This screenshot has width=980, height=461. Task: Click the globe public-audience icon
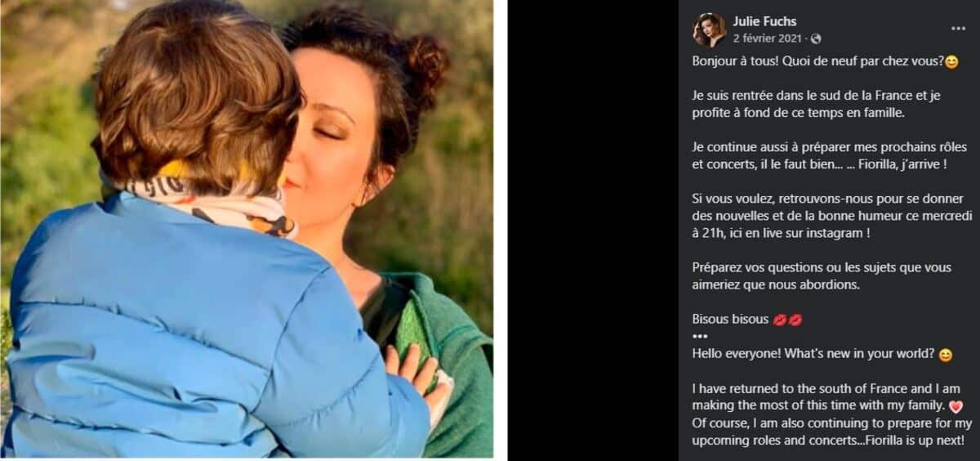tap(816, 38)
